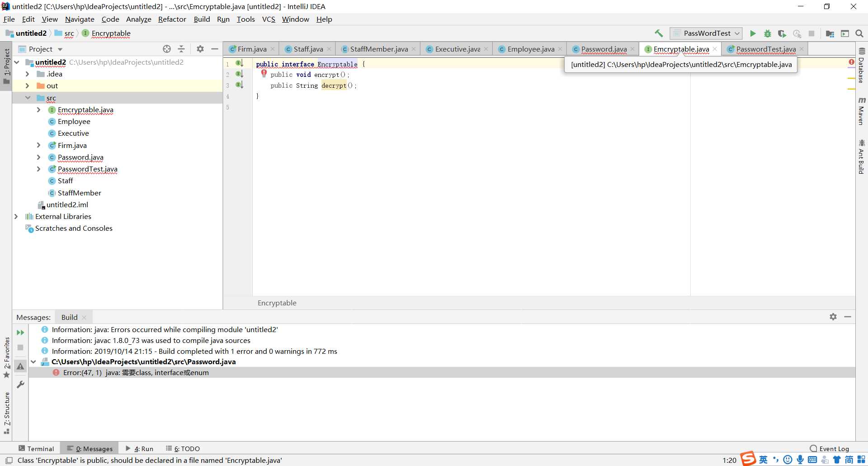Toggle the 1: Project side tab
The image size is (868, 466).
coord(6,66)
